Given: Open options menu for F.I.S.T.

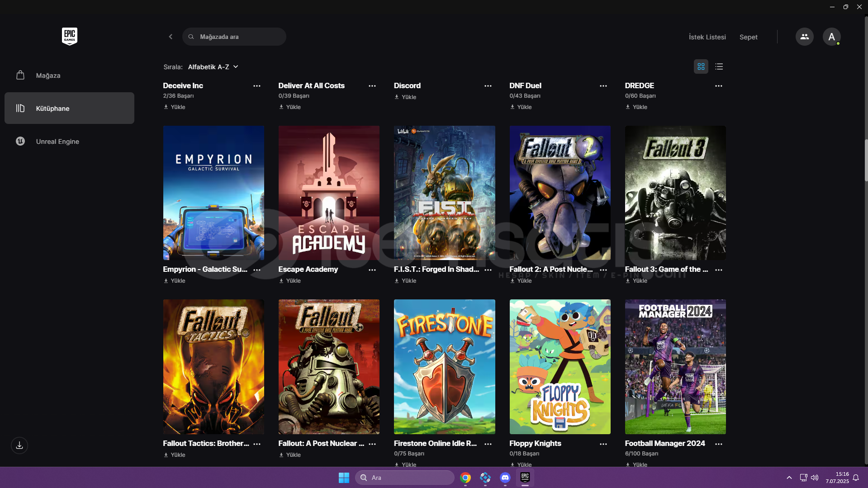Looking at the screenshot, I should (x=488, y=270).
